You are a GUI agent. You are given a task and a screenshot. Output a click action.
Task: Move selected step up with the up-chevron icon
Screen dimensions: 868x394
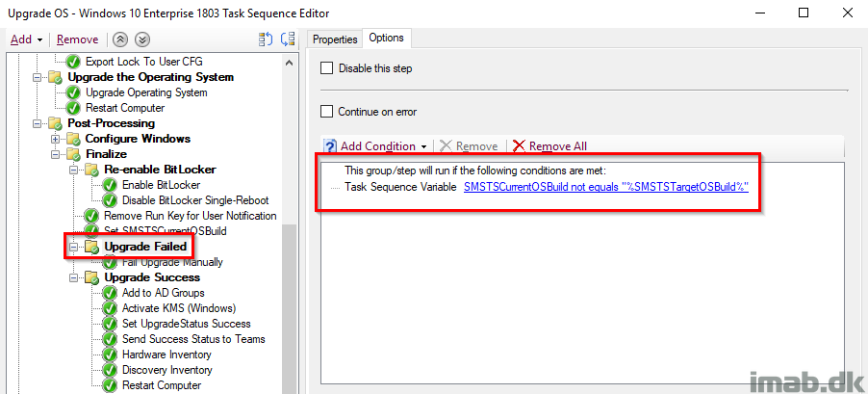coord(119,39)
